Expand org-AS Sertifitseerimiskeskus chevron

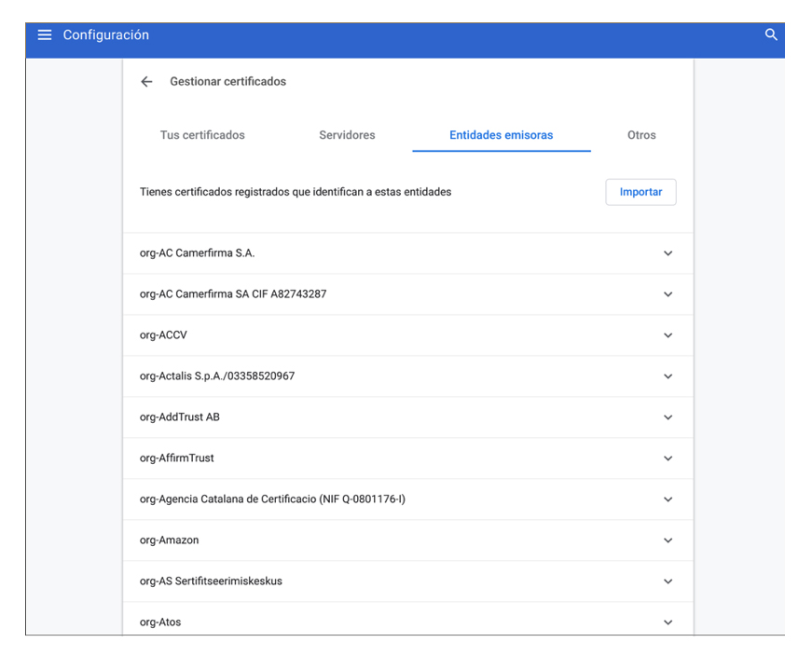[x=668, y=581]
